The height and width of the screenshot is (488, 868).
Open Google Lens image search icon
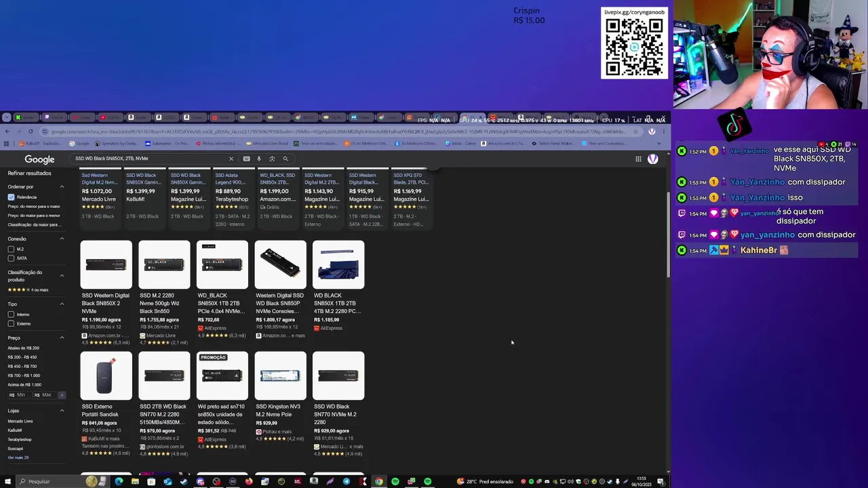(x=272, y=159)
